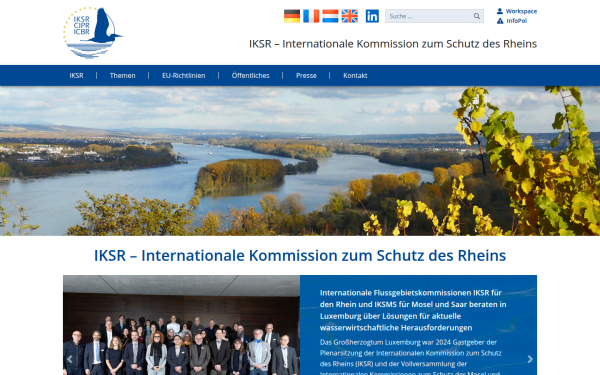The image size is (600, 375).
Task: Click the InfoPol warning triangle icon
Action: click(x=500, y=21)
